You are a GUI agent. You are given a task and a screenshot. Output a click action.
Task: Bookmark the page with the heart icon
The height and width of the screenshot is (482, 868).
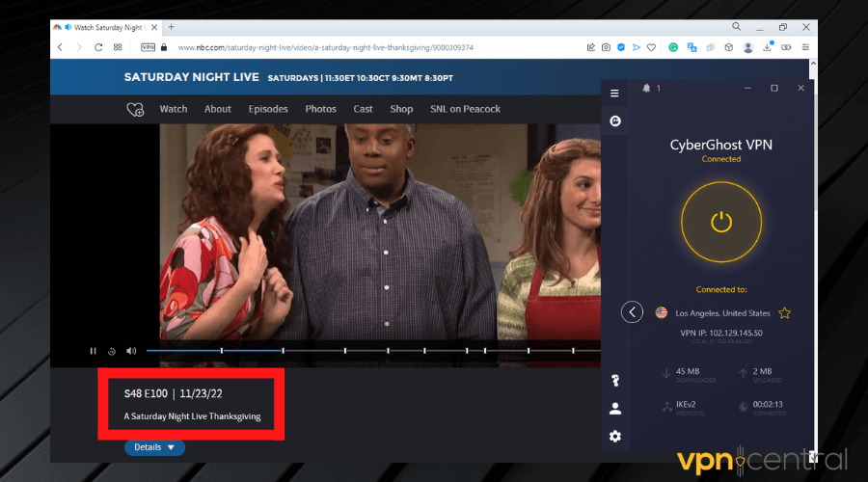pyautogui.click(x=652, y=47)
